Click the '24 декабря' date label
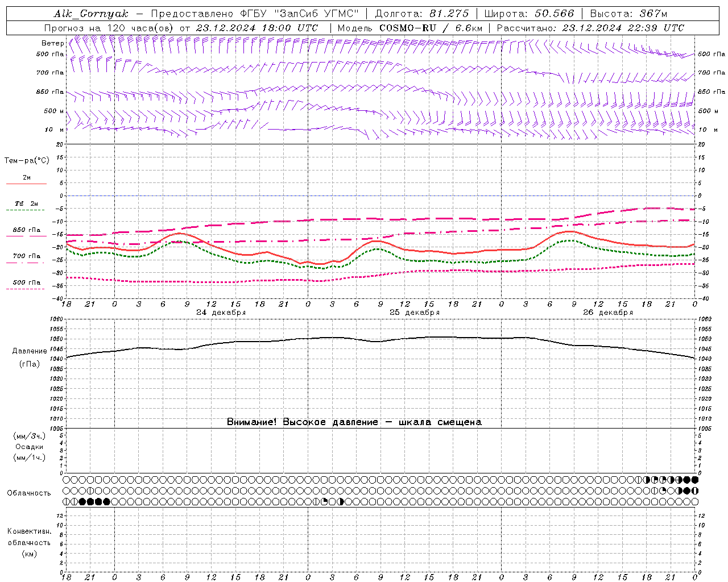 click(x=221, y=313)
